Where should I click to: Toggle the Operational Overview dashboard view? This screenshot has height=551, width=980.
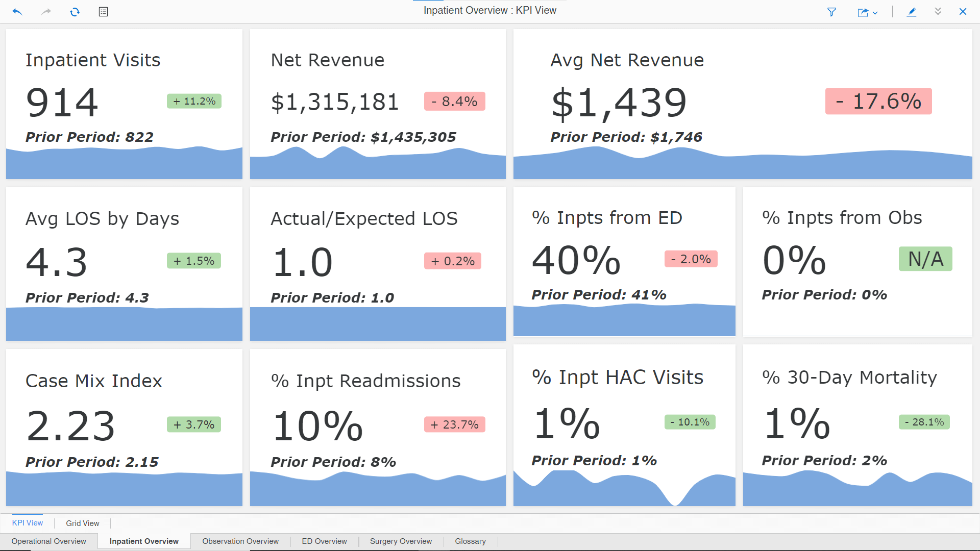49,541
